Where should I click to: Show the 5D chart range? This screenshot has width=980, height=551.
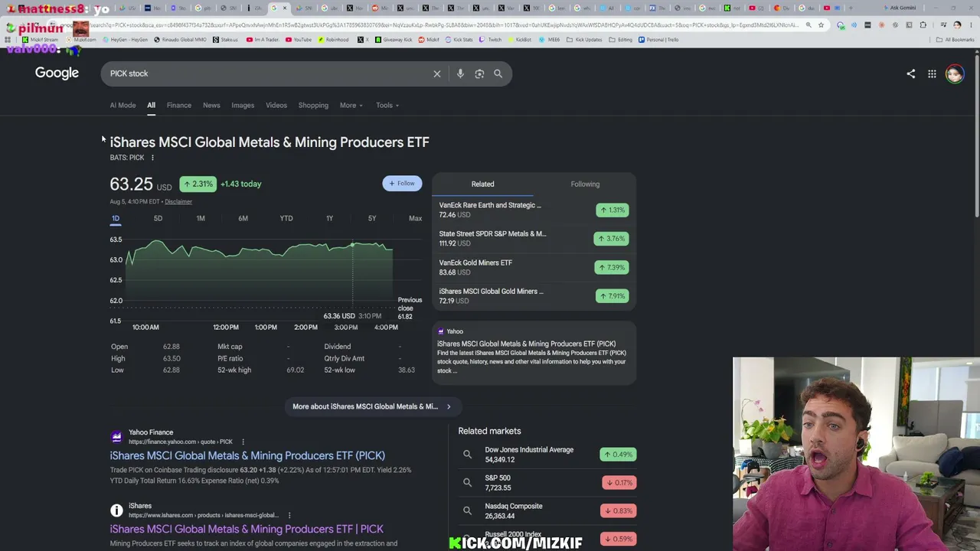click(158, 219)
